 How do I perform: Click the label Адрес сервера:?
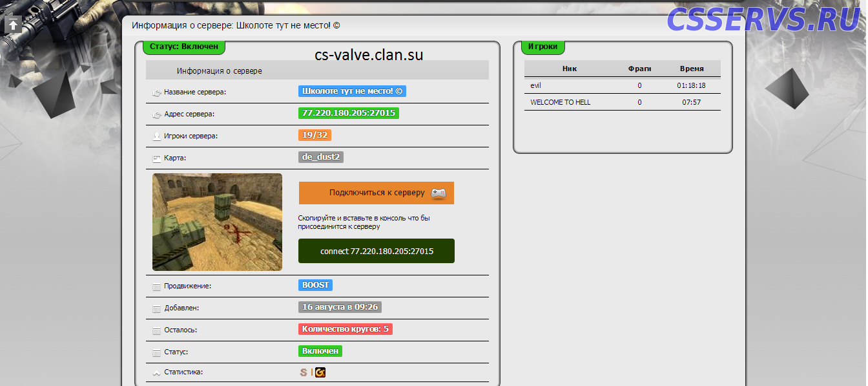(x=189, y=114)
